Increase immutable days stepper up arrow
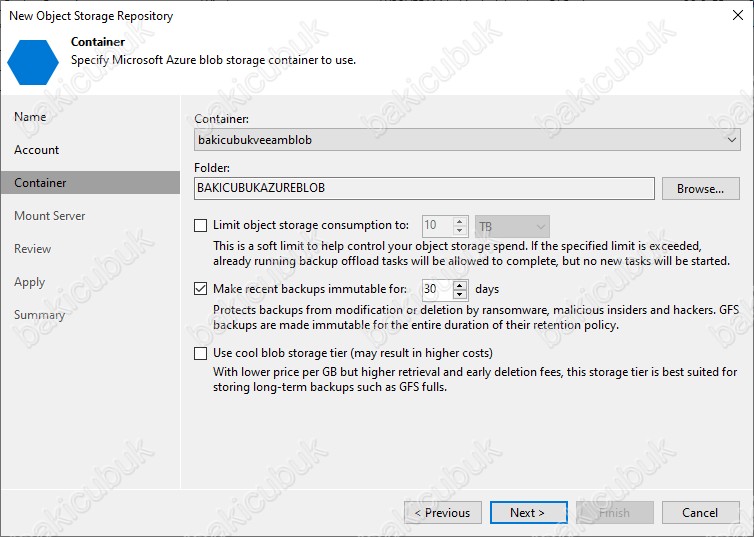 click(460, 285)
